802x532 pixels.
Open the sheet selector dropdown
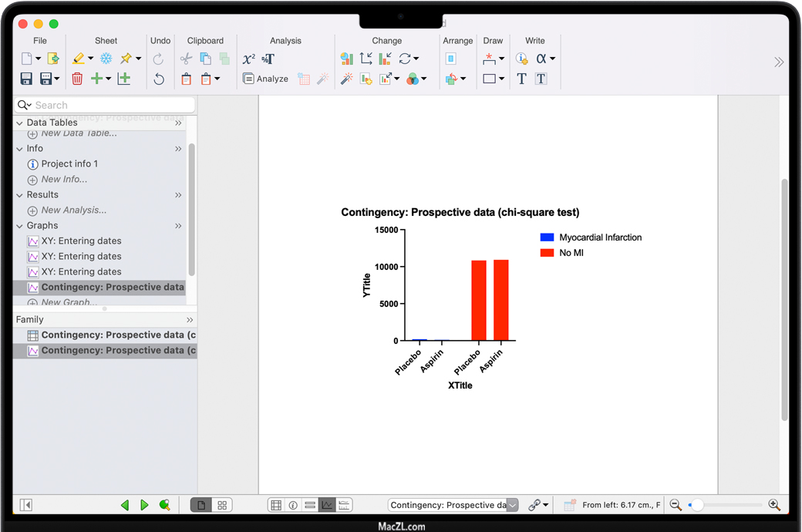pos(513,505)
